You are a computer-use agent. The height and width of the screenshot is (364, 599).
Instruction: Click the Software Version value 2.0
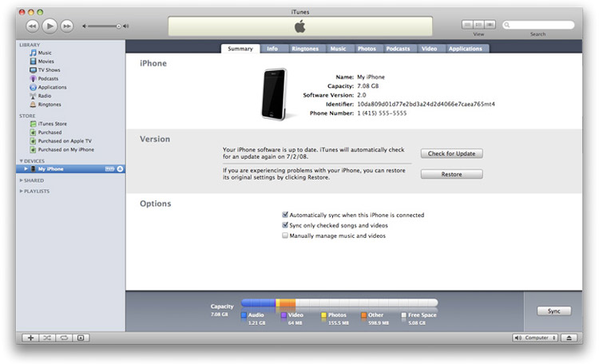pos(361,95)
